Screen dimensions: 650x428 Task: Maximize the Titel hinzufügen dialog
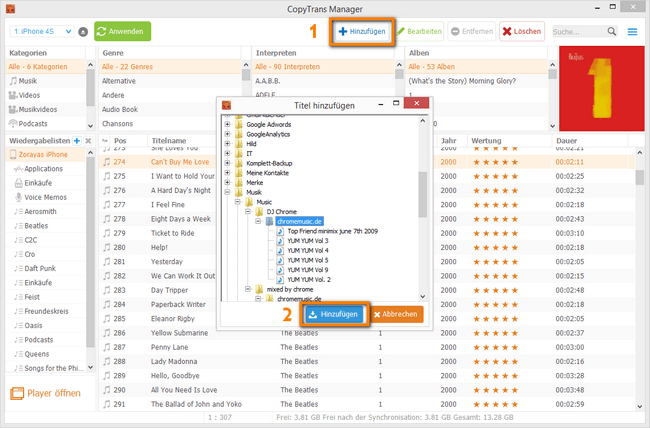[x=396, y=103]
